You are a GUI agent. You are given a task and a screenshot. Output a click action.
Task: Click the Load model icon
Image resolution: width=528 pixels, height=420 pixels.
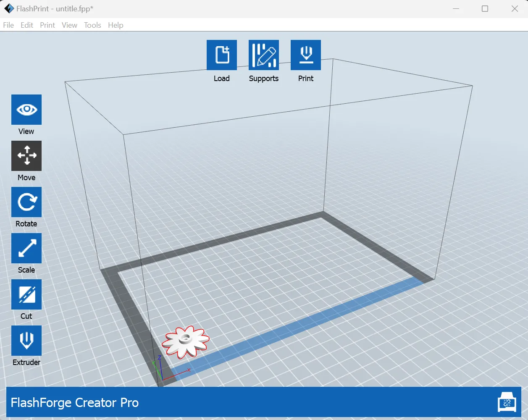(222, 55)
